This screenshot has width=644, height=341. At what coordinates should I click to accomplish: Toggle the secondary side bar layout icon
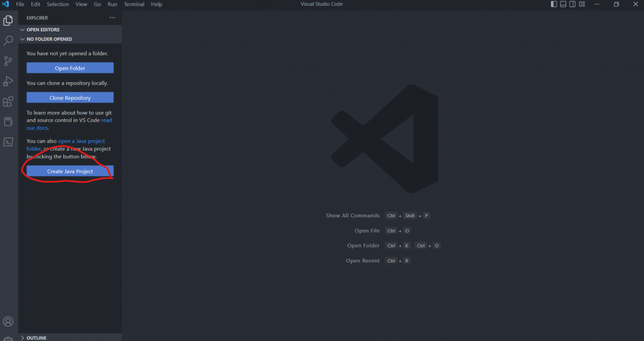572,4
